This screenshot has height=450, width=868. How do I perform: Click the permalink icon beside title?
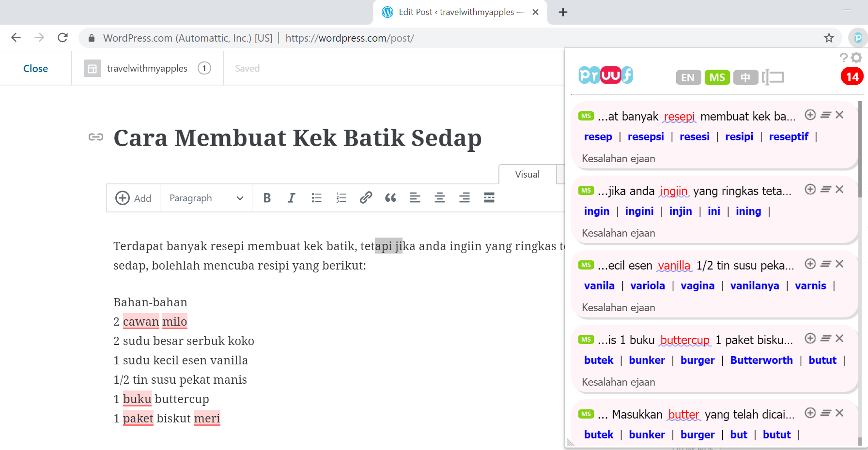pyautogui.click(x=96, y=137)
